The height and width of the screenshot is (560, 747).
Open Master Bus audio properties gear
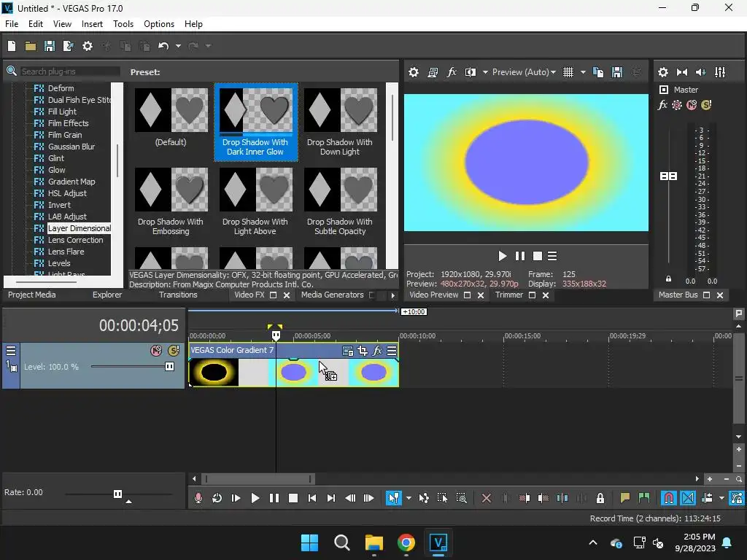pyautogui.click(x=662, y=72)
